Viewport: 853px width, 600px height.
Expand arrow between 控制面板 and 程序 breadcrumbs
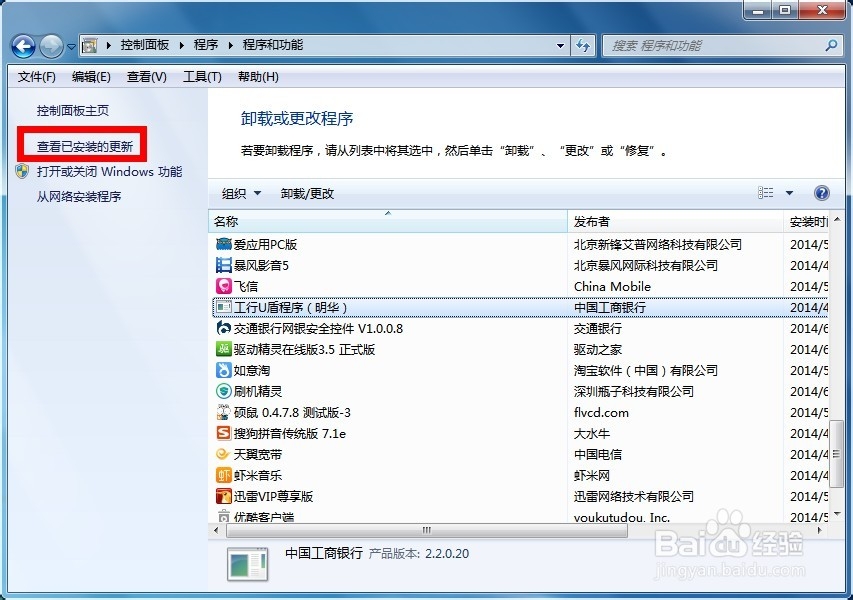point(182,45)
